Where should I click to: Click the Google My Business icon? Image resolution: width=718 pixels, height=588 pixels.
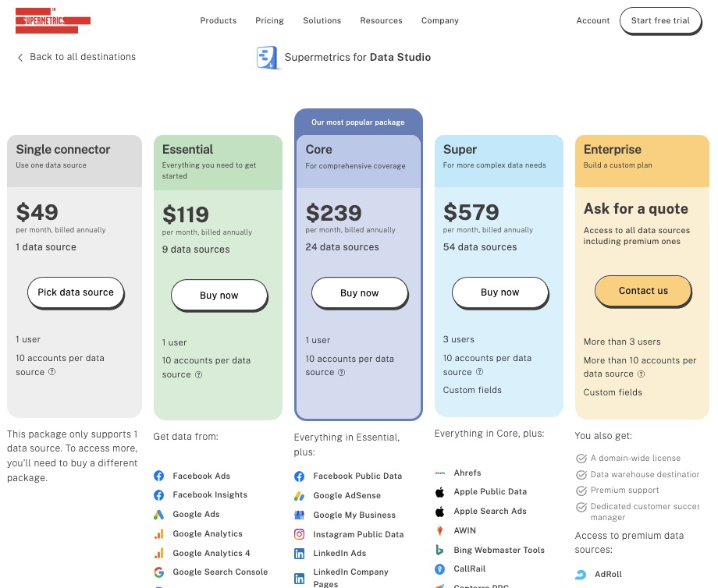pos(300,515)
